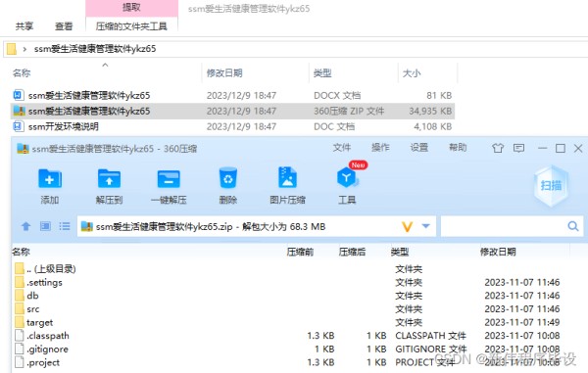Sort Explorer by 修改日期 column header
The width and height of the screenshot is (588, 373).
click(x=224, y=73)
